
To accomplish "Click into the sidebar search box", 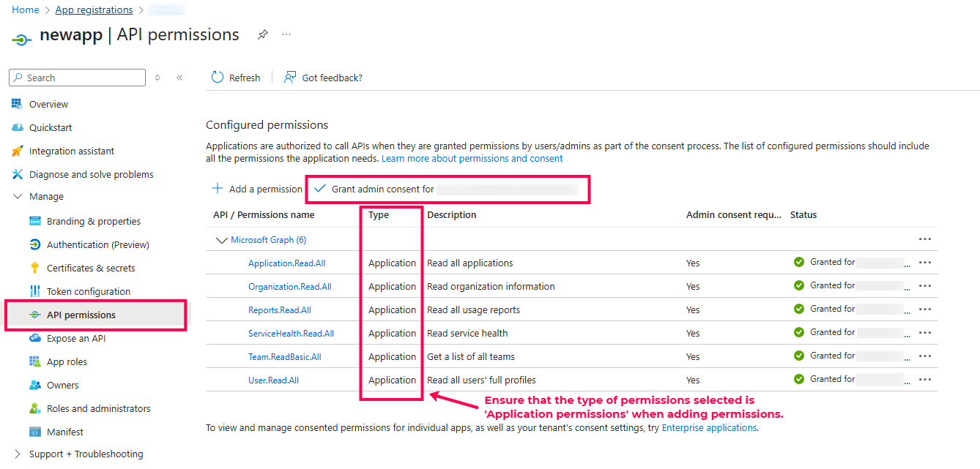I will tap(77, 77).
